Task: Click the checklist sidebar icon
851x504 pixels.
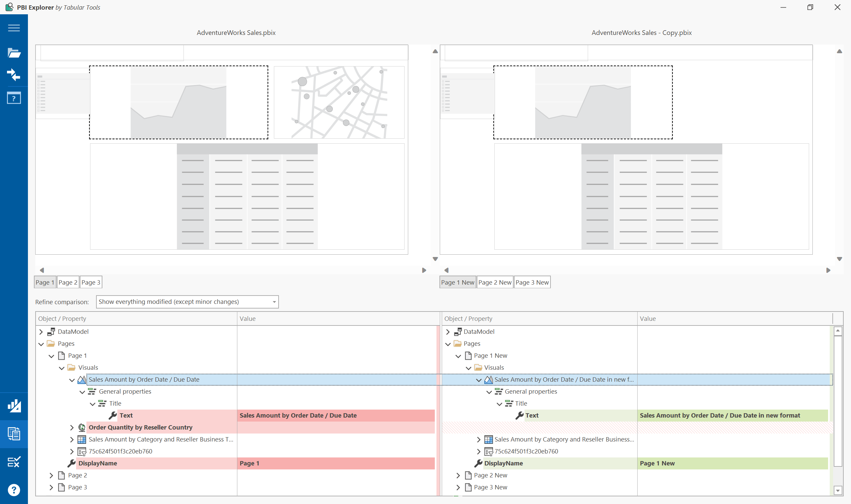Action: tap(14, 461)
